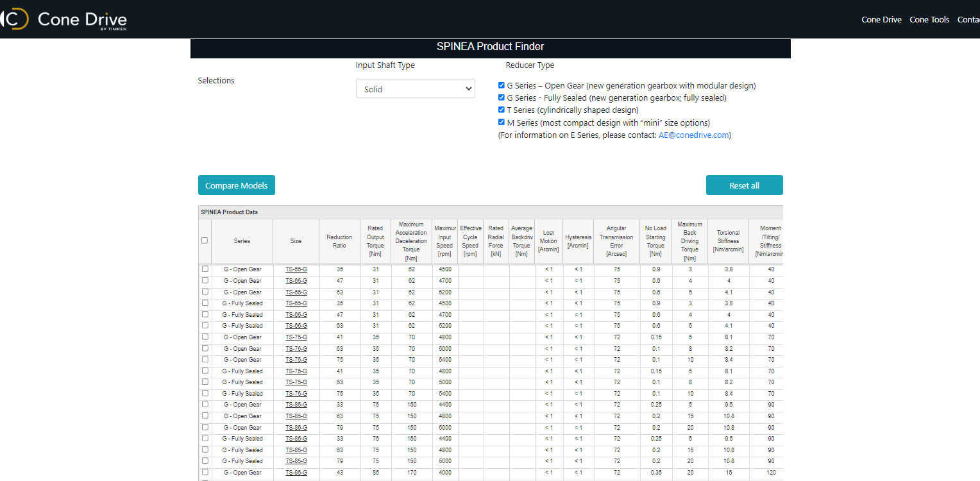Click the Reduction Ratio column header
This screenshot has height=481, width=980.
[339, 241]
